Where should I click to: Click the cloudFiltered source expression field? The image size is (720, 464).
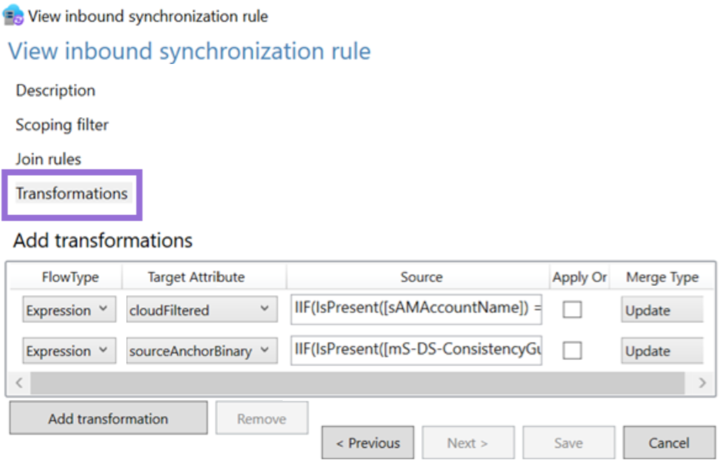(416, 310)
